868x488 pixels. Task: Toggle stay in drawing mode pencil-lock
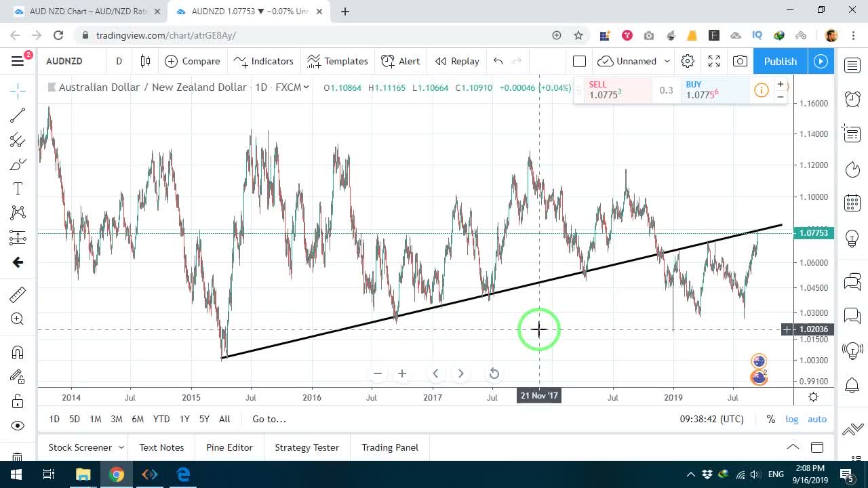[x=18, y=376]
